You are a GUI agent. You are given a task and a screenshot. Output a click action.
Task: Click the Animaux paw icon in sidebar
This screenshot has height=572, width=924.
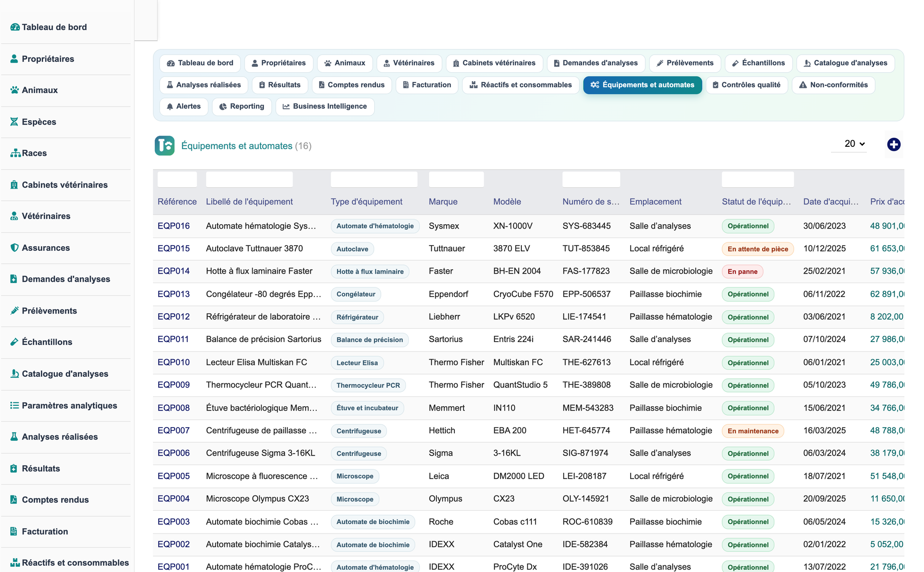coord(15,90)
